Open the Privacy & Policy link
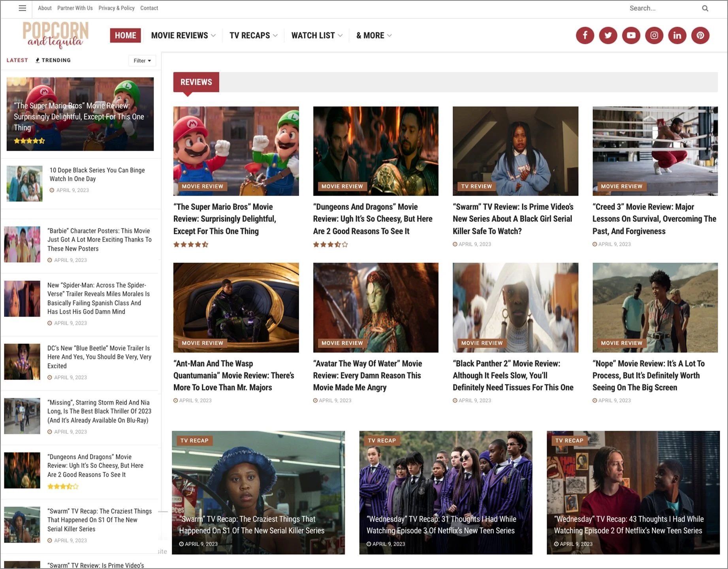The width and height of the screenshot is (728, 569). point(117,8)
